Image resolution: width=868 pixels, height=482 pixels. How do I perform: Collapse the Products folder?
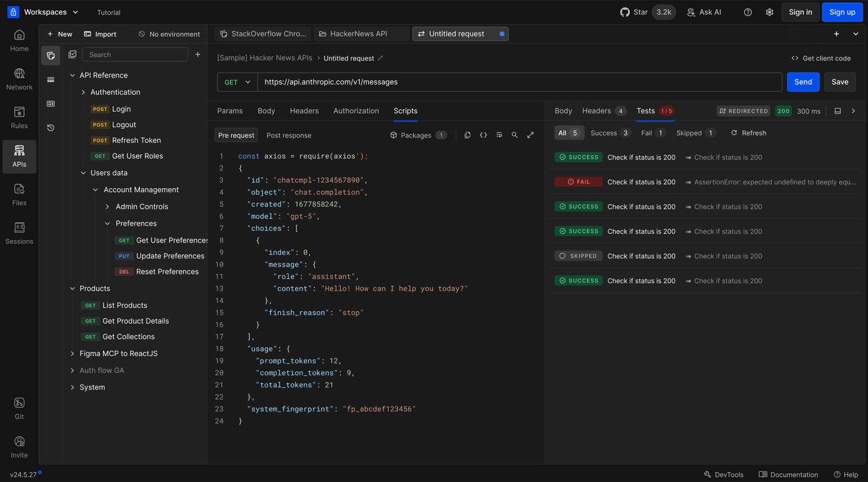coord(73,288)
